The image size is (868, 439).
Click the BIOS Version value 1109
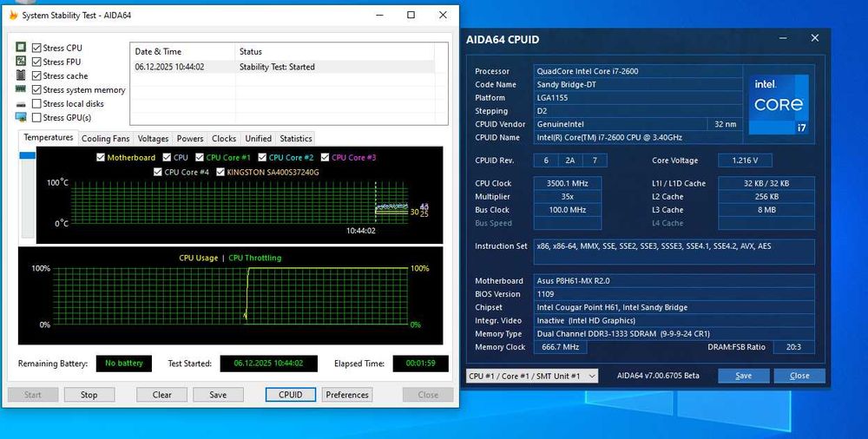[674, 294]
